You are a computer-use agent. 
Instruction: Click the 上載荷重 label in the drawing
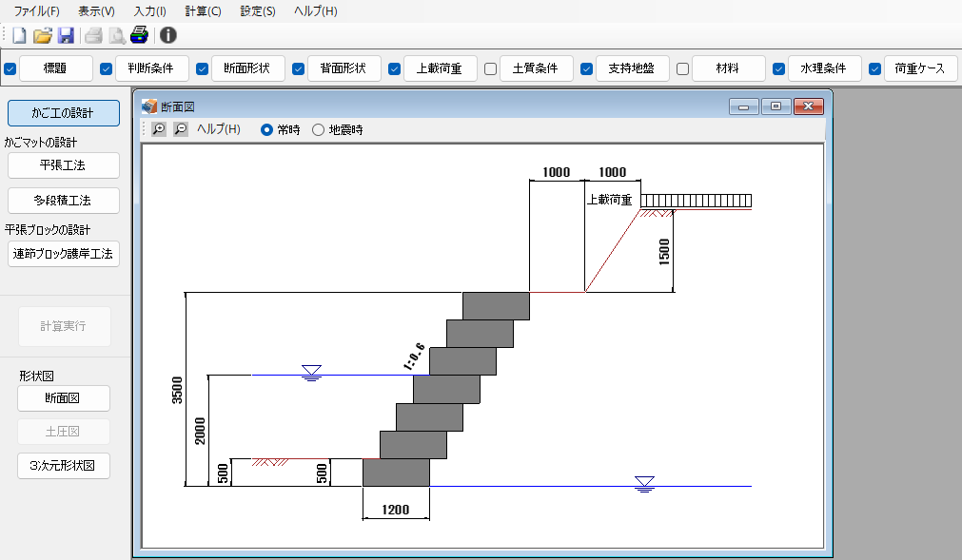pos(609,200)
